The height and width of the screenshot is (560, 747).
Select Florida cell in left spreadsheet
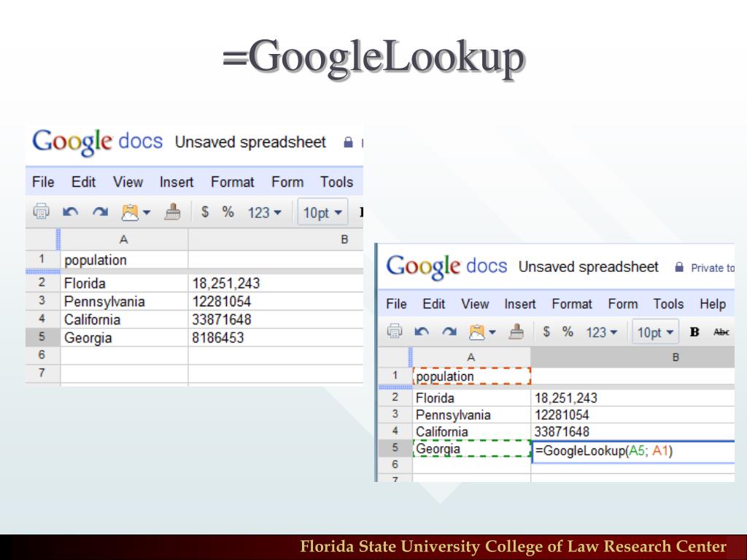click(124, 284)
